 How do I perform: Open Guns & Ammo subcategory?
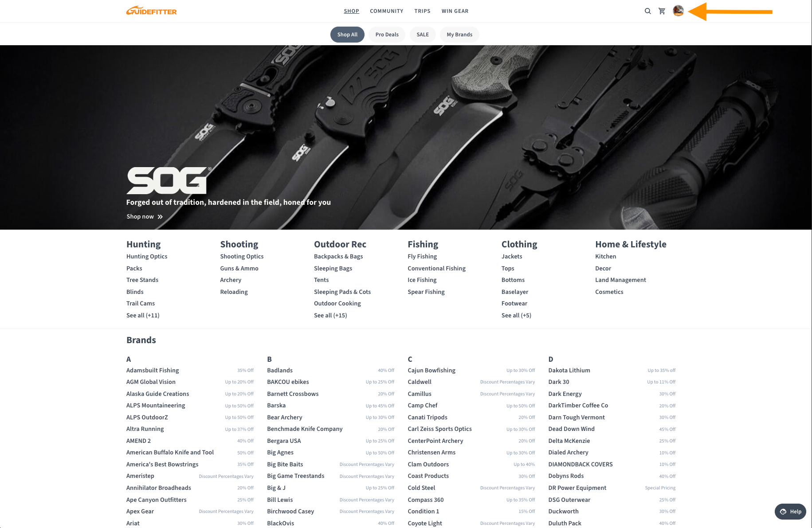click(x=239, y=269)
